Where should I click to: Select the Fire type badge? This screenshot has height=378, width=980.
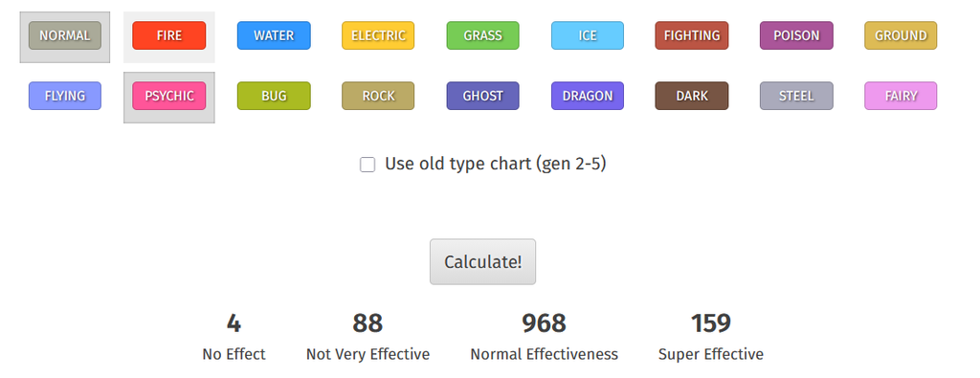(168, 35)
